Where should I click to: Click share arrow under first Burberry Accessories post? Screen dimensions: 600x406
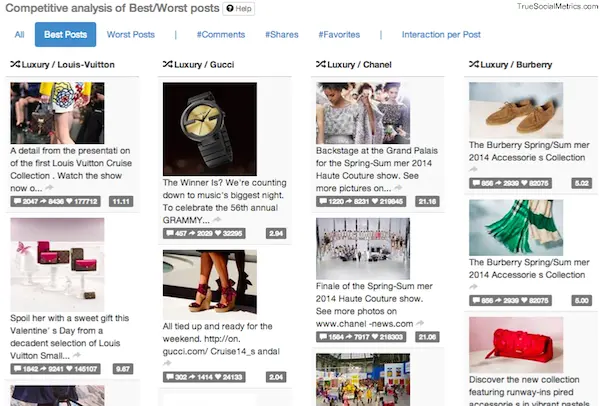(x=473, y=169)
